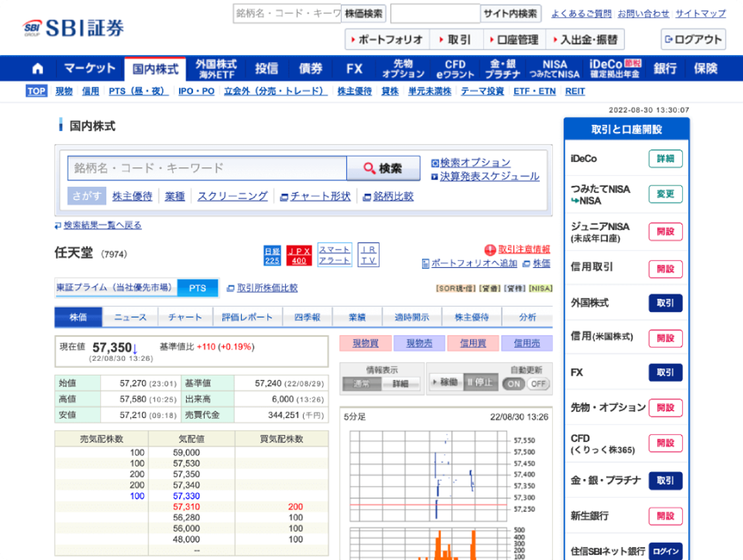Click the ログアウト button
Viewport: 743px width, 560px height.
[695, 40]
